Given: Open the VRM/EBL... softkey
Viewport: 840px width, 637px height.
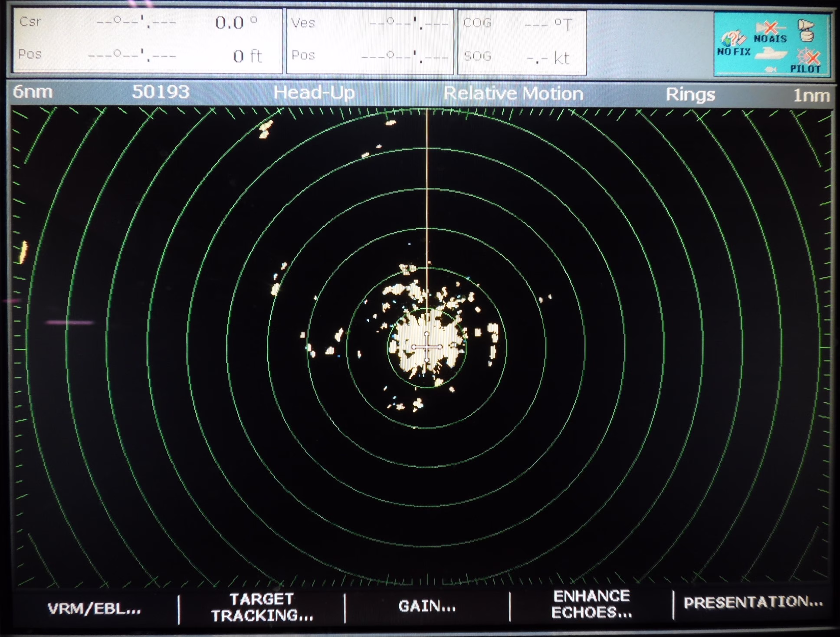Looking at the screenshot, I should (94, 608).
